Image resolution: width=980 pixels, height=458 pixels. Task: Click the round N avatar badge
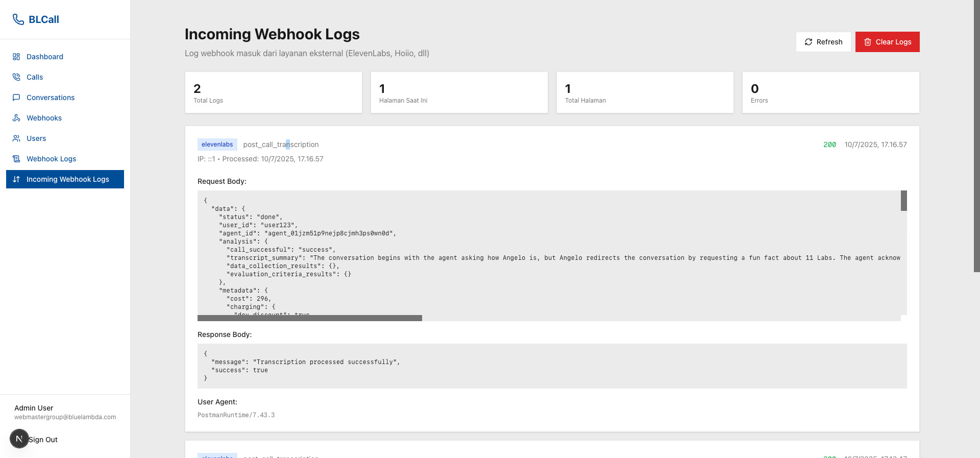click(19, 439)
